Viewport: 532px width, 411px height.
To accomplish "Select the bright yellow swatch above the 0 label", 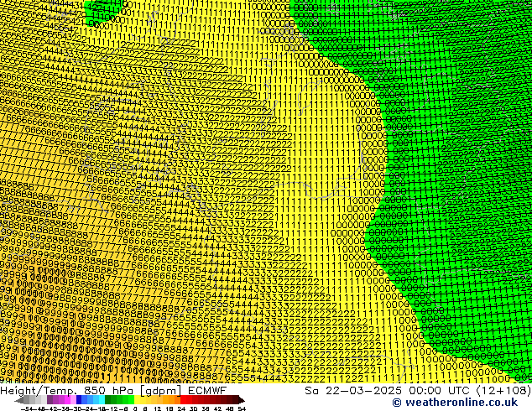I will coord(137,400).
